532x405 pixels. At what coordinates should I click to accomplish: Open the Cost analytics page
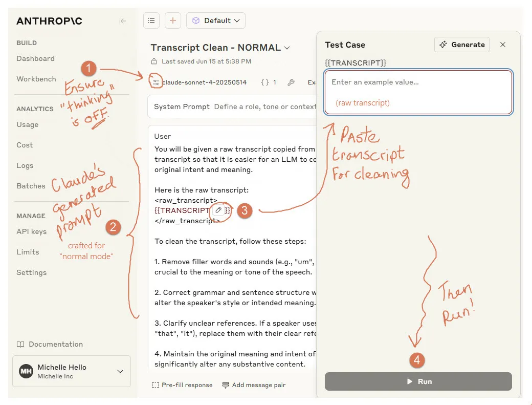point(25,145)
